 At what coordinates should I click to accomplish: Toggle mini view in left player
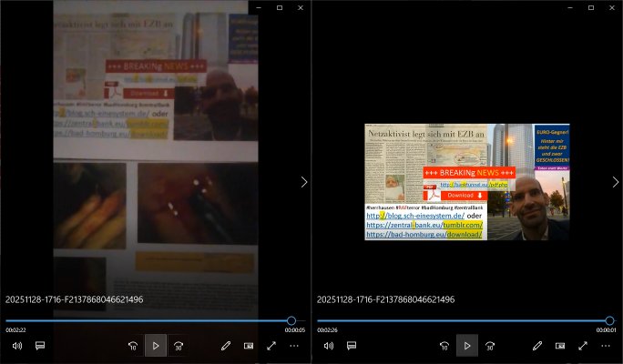[249, 346]
